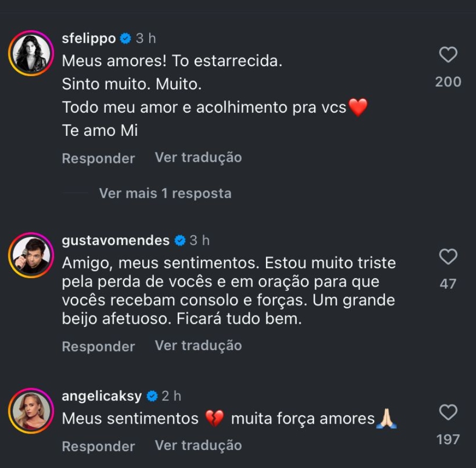This screenshot has width=476, height=468.
Task: Click the verified badge beside angelicaksy
Action: (x=152, y=396)
